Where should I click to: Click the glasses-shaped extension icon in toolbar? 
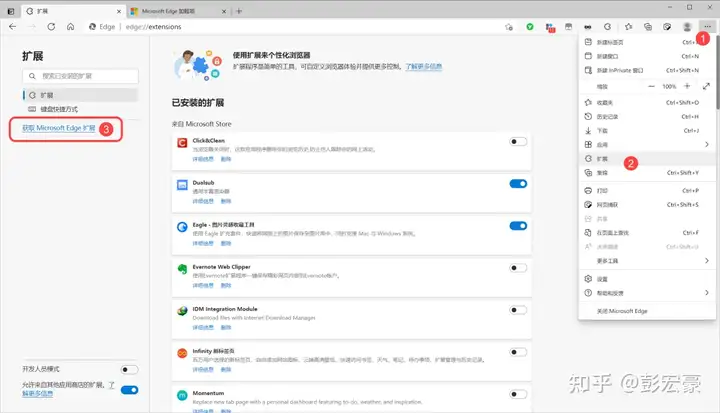(588, 27)
